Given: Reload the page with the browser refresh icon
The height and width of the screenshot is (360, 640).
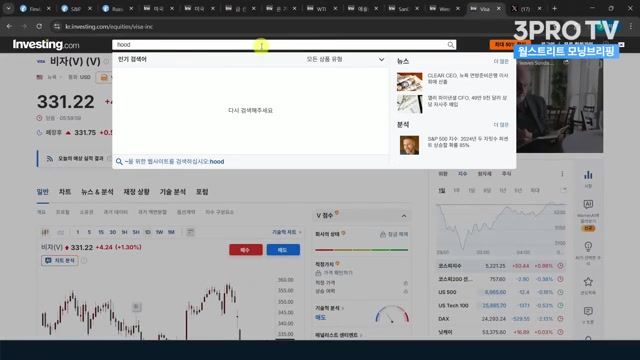Looking at the screenshot, I should (x=39, y=26).
